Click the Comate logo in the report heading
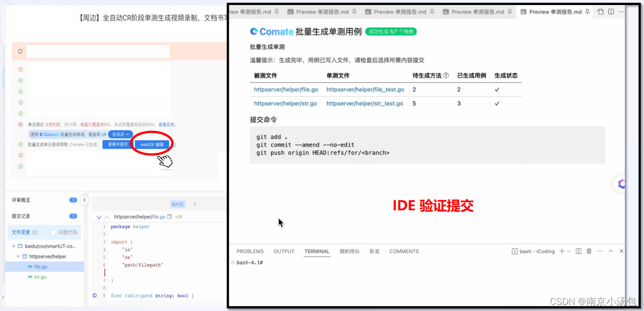 coord(272,32)
